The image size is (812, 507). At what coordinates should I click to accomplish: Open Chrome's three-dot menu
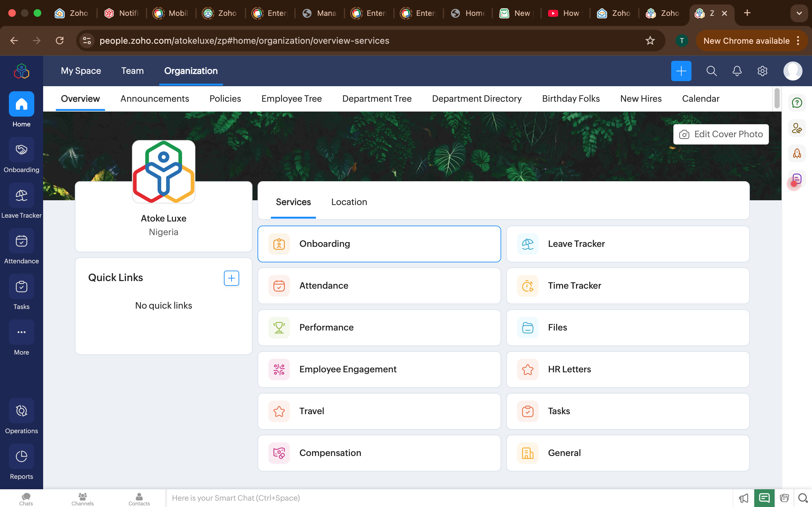(799, 41)
